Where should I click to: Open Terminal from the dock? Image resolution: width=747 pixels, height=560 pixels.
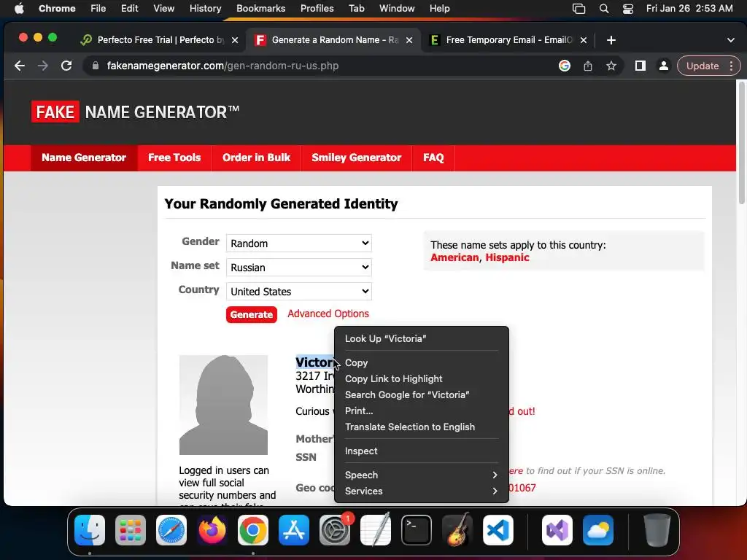coord(417,530)
